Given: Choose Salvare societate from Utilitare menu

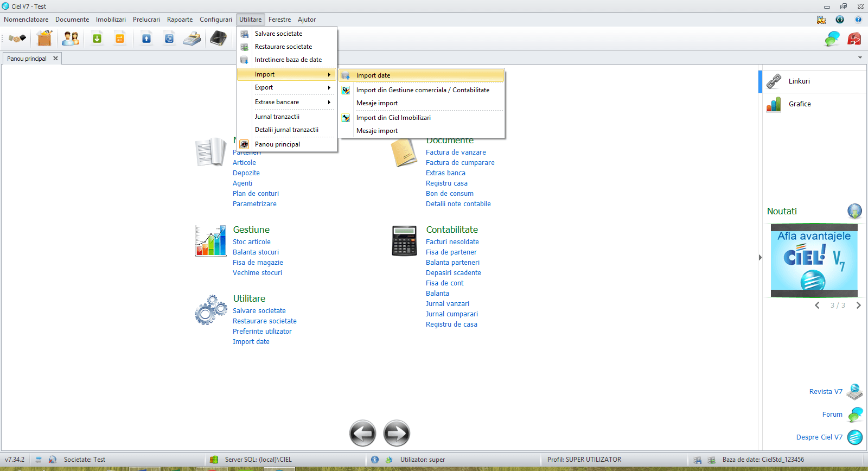Looking at the screenshot, I should coord(286,34).
